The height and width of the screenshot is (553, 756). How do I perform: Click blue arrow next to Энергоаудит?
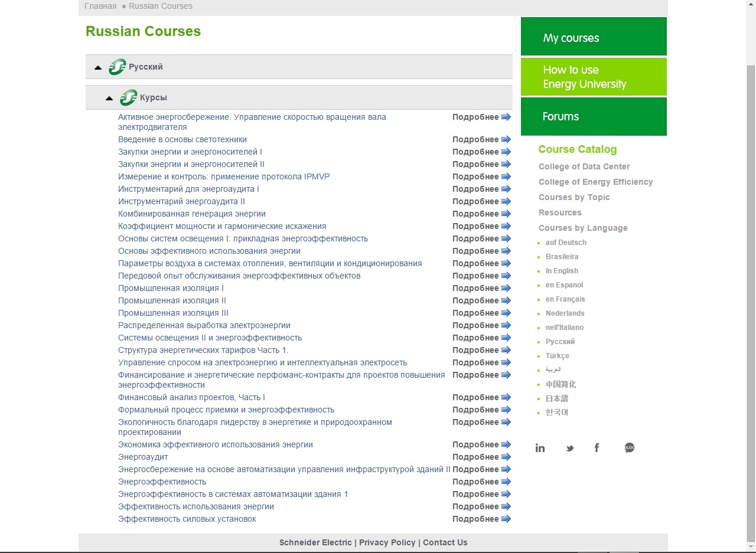point(506,457)
